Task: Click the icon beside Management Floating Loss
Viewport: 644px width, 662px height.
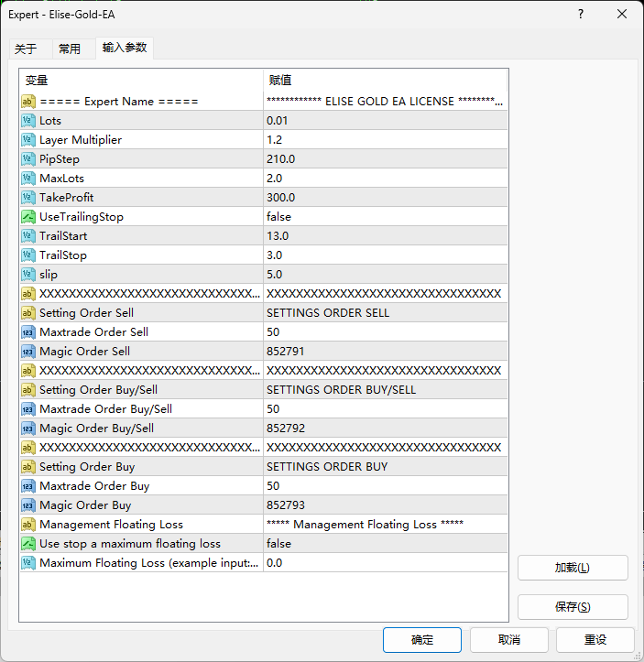Action: (27, 525)
